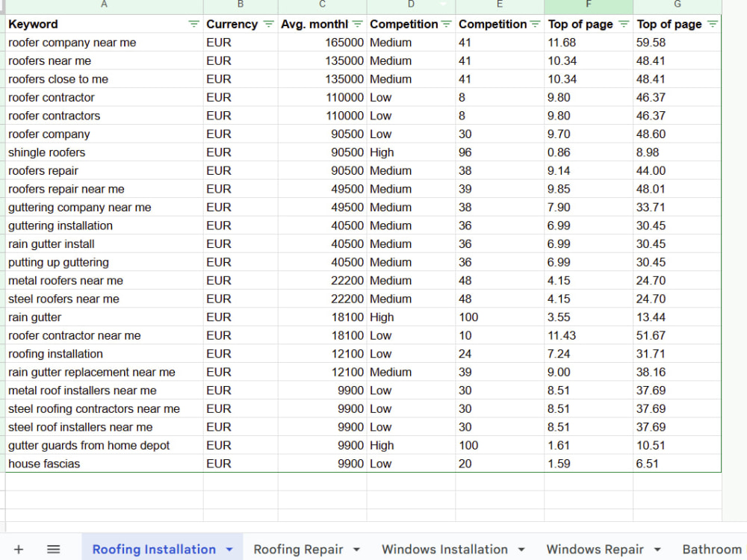Open filter icon in column F Top of page

[624, 25]
